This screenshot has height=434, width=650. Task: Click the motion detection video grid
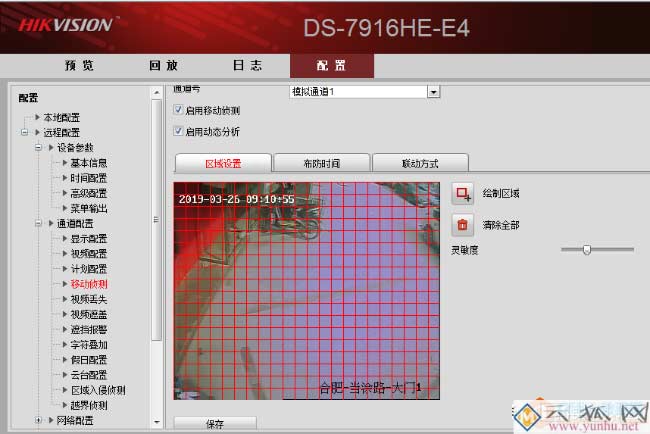click(x=307, y=291)
